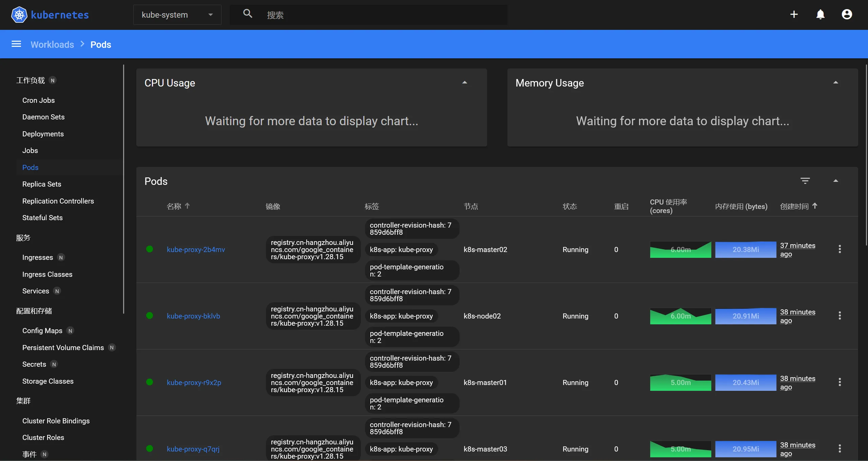Open actions menu for kube-proxy-2b4mv
868x461 pixels.
[840, 249]
